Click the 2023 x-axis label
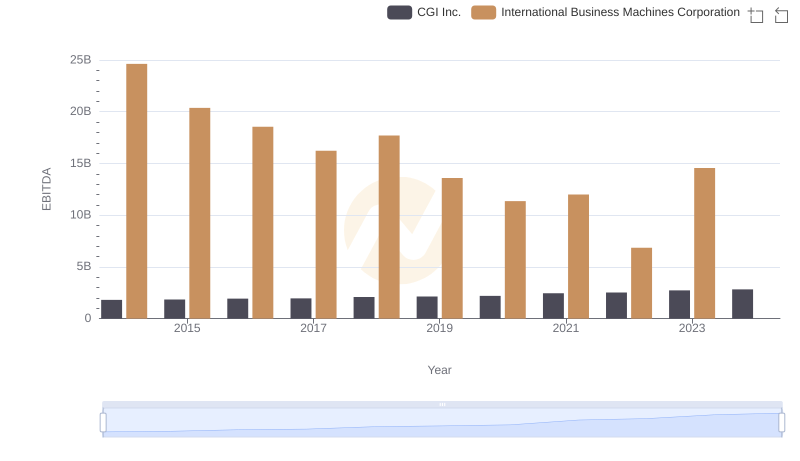The image size is (800, 461). (x=692, y=328)
